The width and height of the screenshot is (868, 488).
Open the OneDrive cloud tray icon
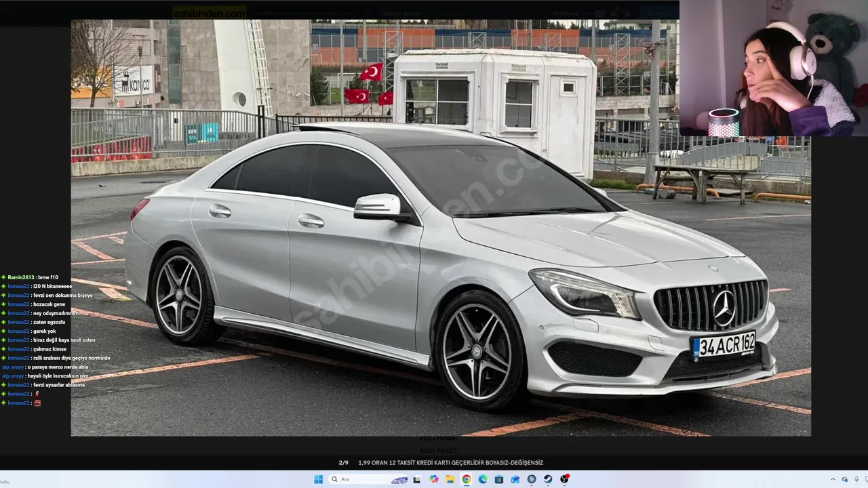(844, 479)
